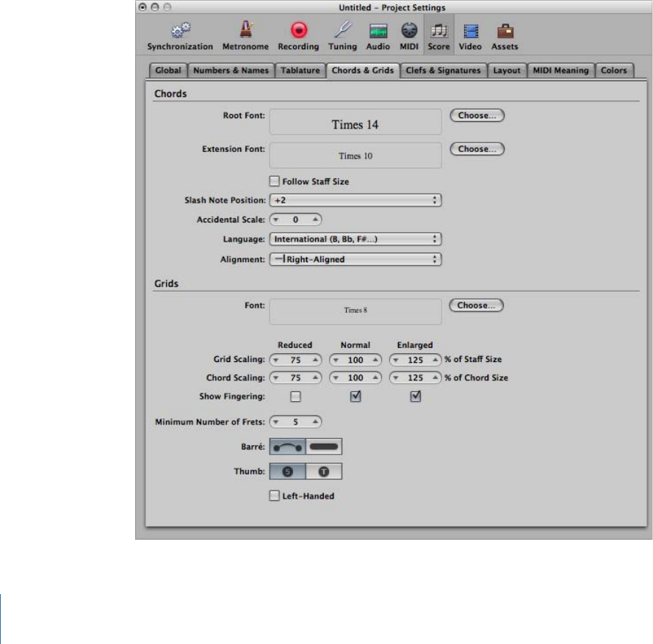
Task: Select the number 5 Thumb symbol
Action: (288, 471)
